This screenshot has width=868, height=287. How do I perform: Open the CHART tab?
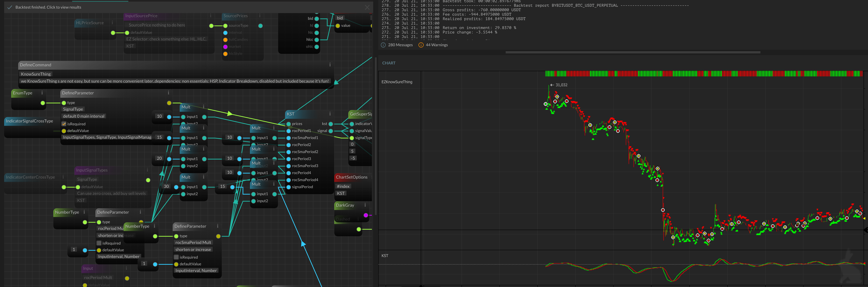389,63
